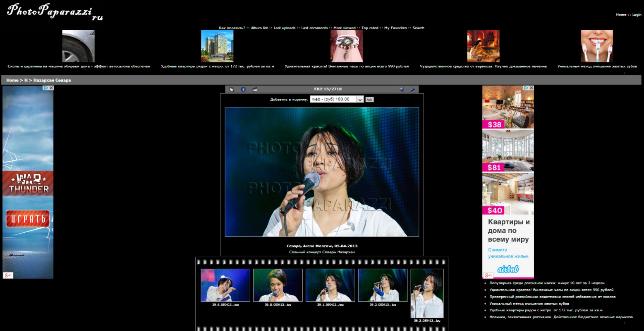Close the War Thunder ad with the X icon
644x331 pixels.
coord(51,88)
